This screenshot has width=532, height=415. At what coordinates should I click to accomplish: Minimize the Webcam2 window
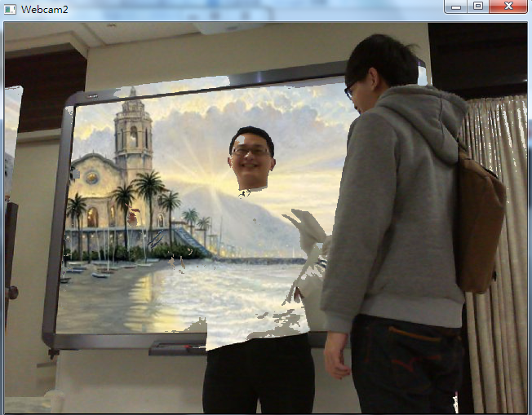456,7
